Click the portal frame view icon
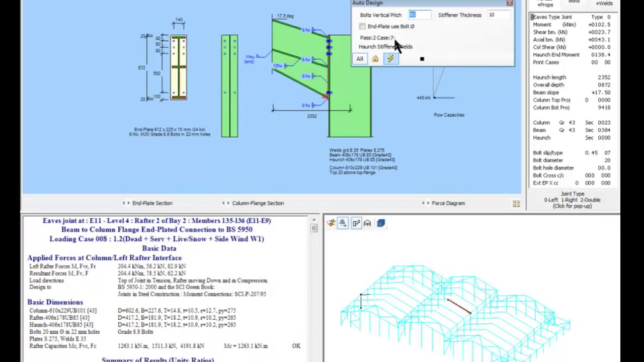Image resolution: width=644 pixels, height=362 pixels. coord(367,223)
